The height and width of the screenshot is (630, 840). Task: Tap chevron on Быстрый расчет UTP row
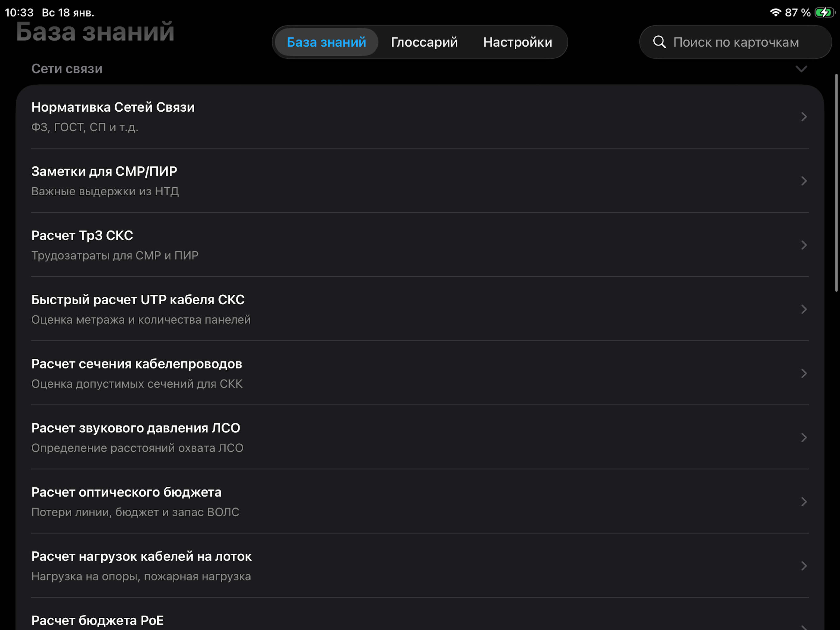click(x=803, y=309)
